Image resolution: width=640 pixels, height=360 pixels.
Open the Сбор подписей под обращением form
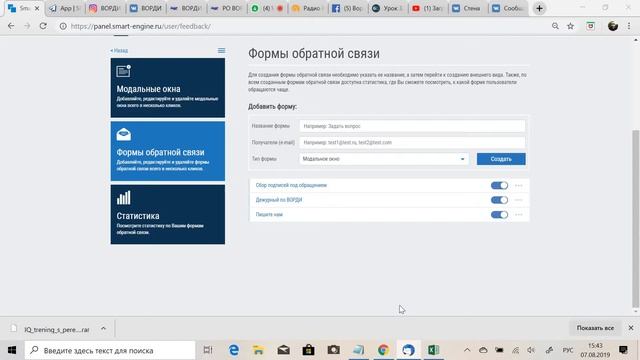[x=291, y=185]
